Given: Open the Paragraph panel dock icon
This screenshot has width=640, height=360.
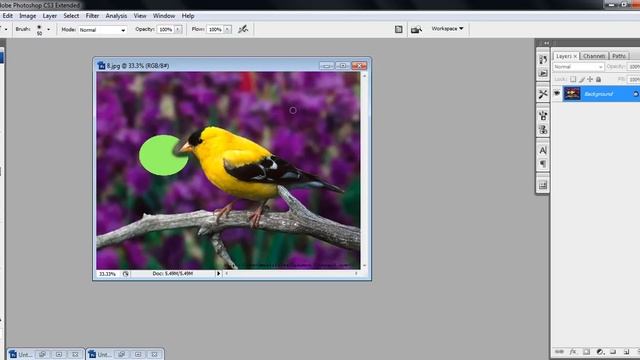Looking at the screenshot, I should [543, 164].
